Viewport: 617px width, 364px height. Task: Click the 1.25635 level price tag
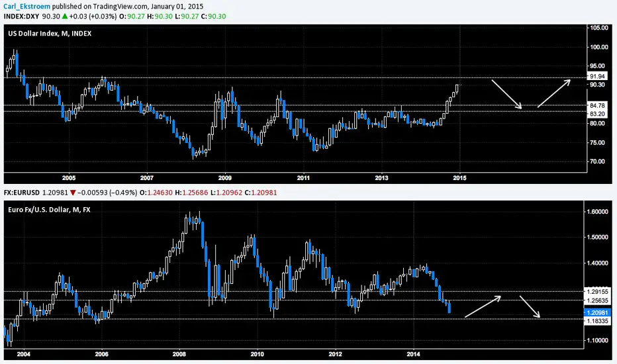(597, 300)
